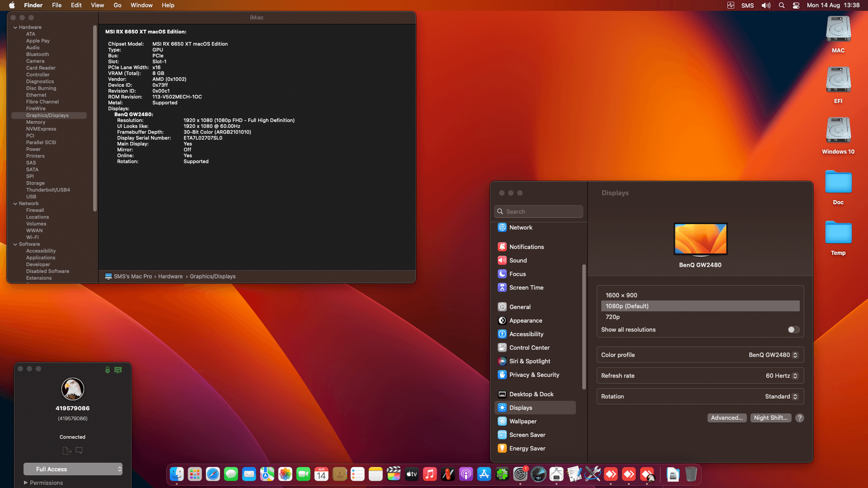Open Blackmagic Disk Speed Test from the Dock
Image resolution: width=868 pixels, height=488 pixels.
[538, 474]
